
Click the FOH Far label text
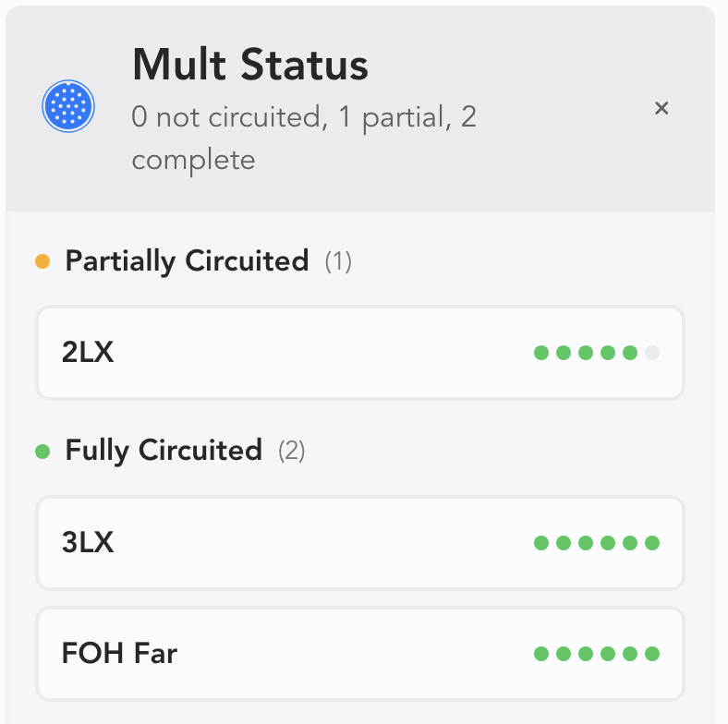119,654
